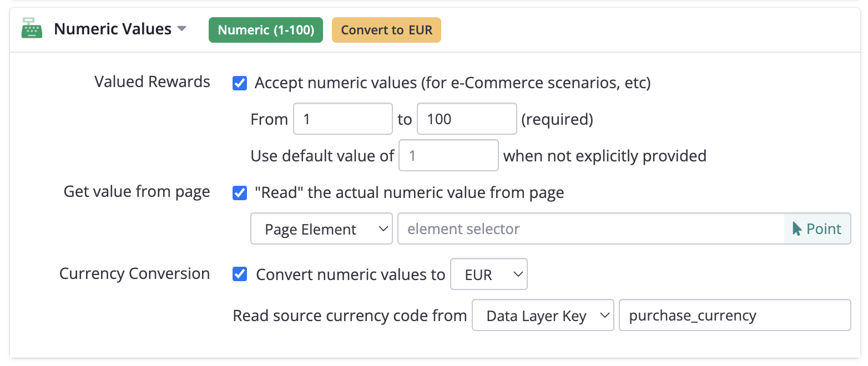Expand the Numeric Values header arrow
This screenshot has height=366, width=868.
[x=181, y=29]
